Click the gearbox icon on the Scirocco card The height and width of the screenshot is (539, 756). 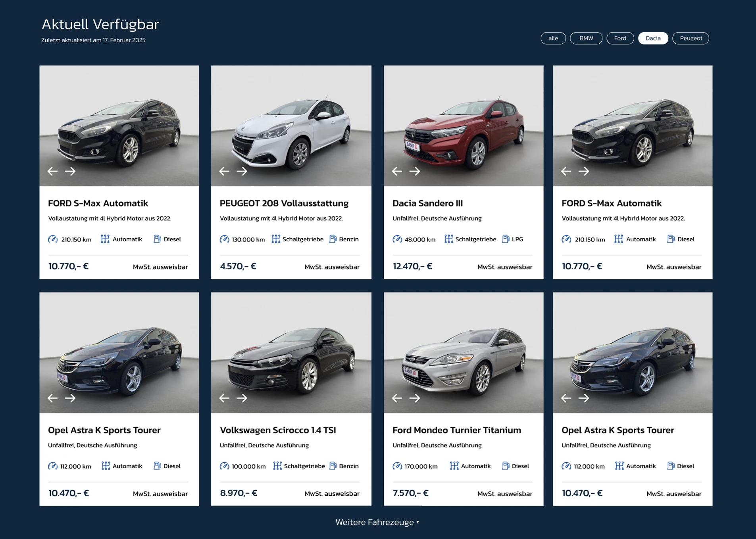pyautogui.click(x=277, y=466)
